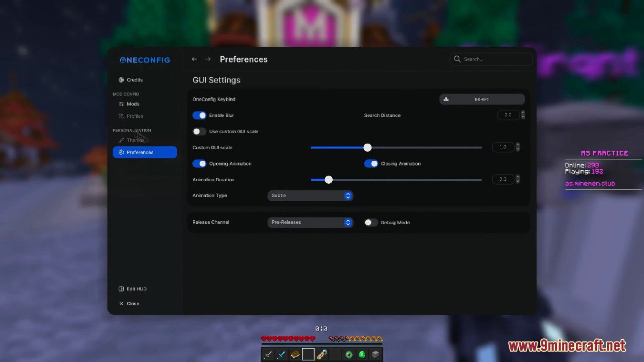644x362 pixels.
Task: Click the Search Distance stepper arrows
Action: click(x=523, y=115)
